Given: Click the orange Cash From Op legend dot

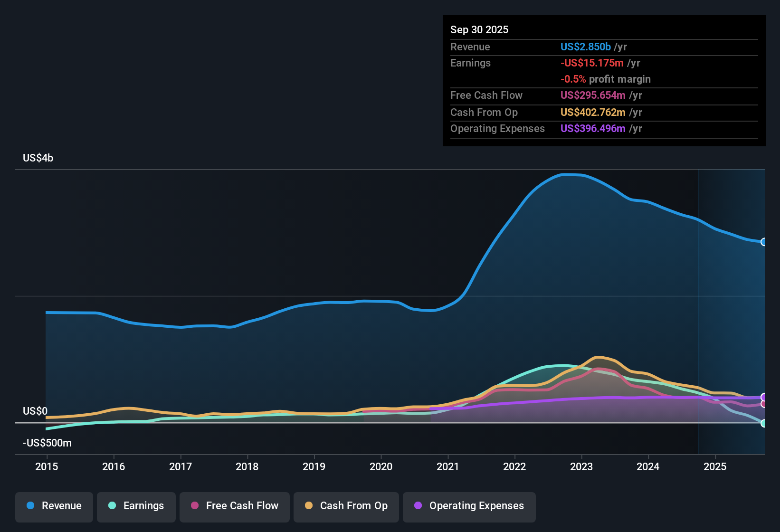Looking at the screenshot, I should (309, 506).
